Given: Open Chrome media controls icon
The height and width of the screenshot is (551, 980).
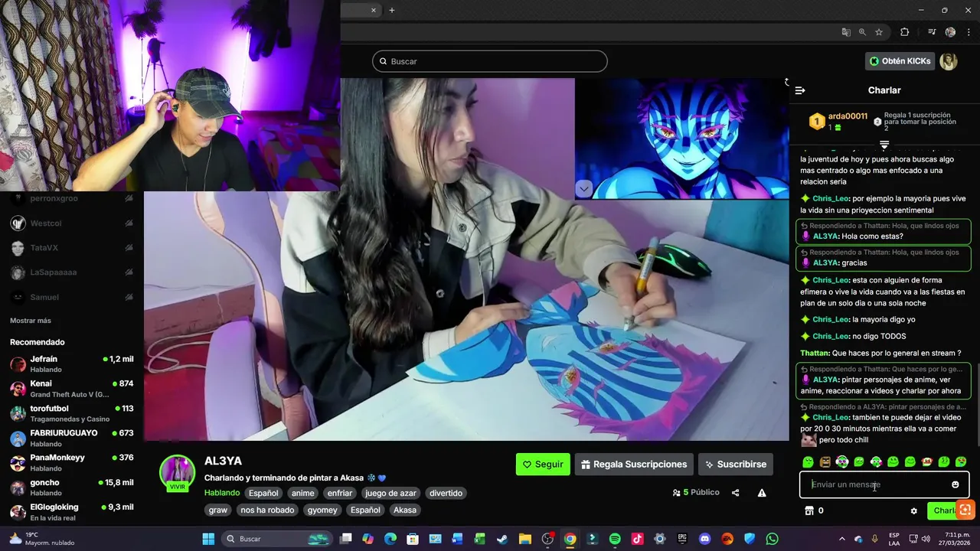Looking at the screenshot, I should 932,32.
